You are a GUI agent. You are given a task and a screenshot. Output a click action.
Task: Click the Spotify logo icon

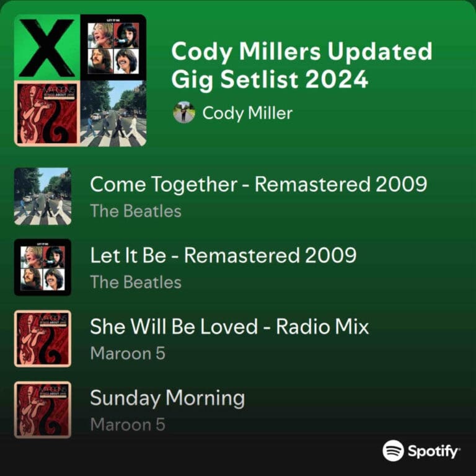point(393,451)
